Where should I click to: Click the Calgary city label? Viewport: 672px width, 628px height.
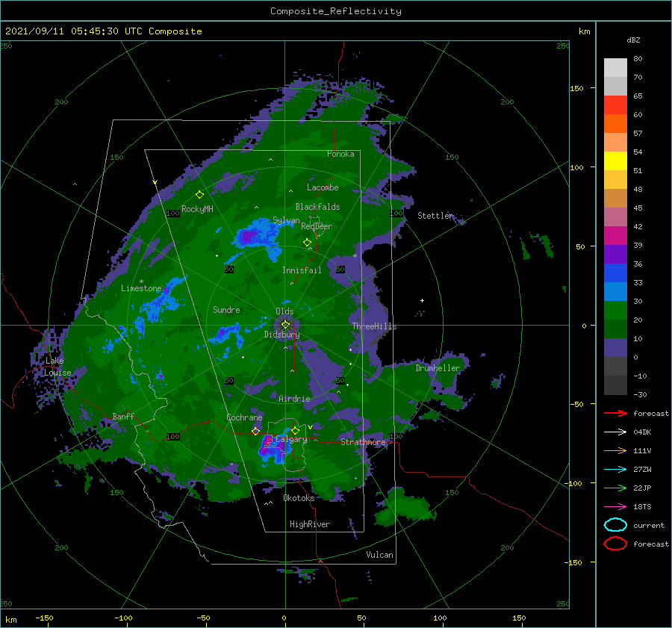coord(291,439)
